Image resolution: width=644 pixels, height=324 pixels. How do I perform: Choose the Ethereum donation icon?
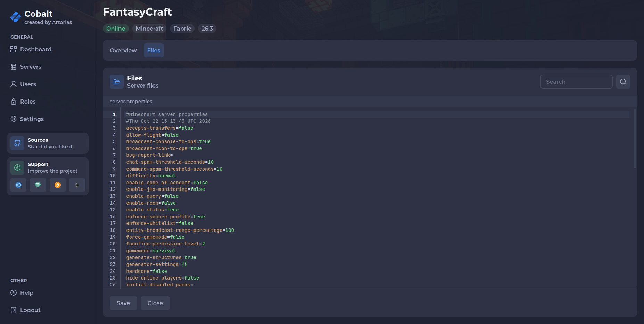(x=77, y=185)
